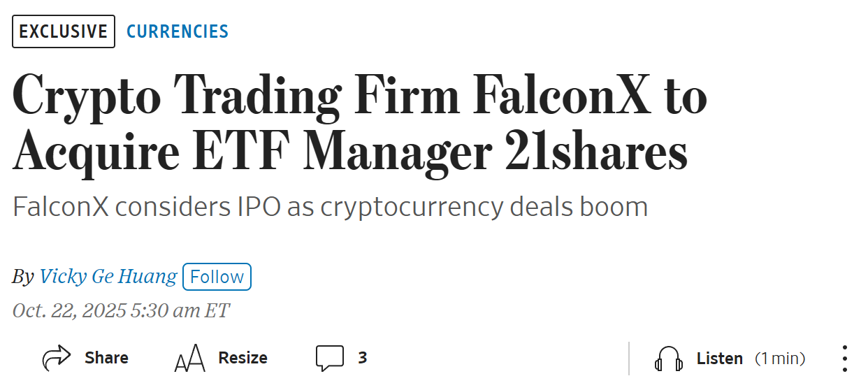Image resolution: width=868 pixels, height=383 pixels.
Task: Click the Oct. 22, 2025 timestamp
Action: coord(121,310)
